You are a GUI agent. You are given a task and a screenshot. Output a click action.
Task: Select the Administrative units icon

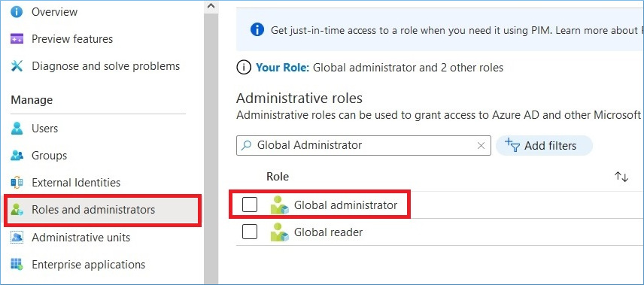click(x=17, y=238)
